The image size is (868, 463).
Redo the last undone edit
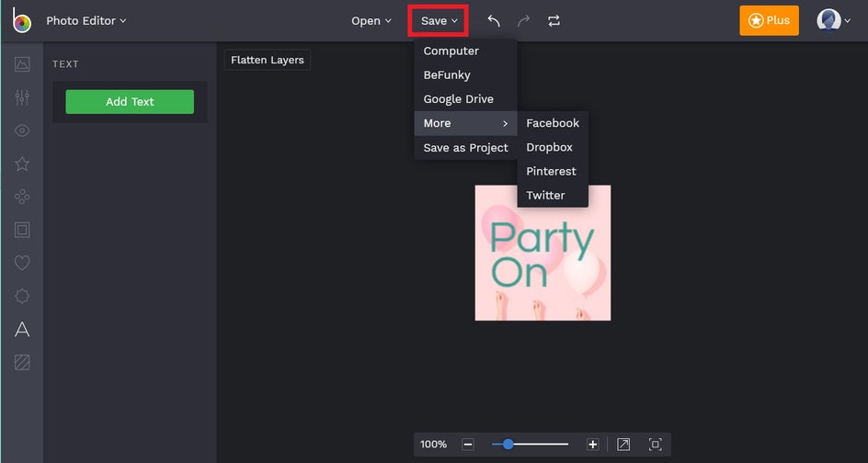(x=523, y=20)
